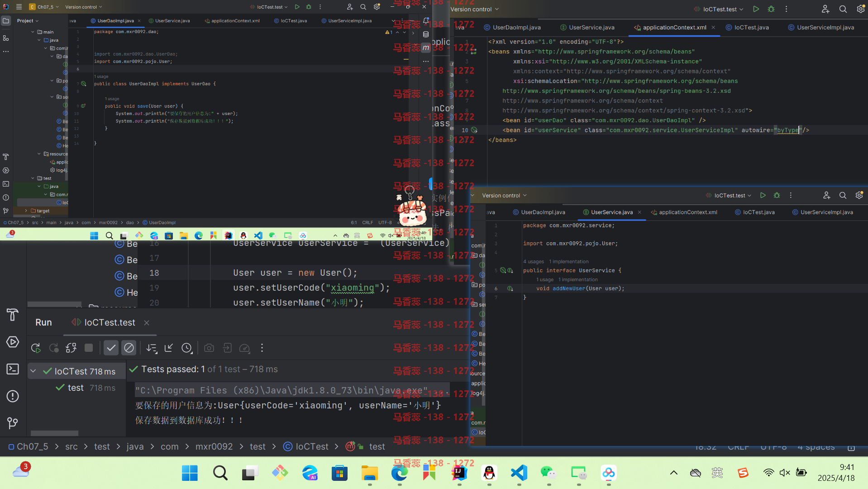Open Build hammer tool above Run panel
The image size is (868, 489).
pyautogui.click(x=13, y=314)
